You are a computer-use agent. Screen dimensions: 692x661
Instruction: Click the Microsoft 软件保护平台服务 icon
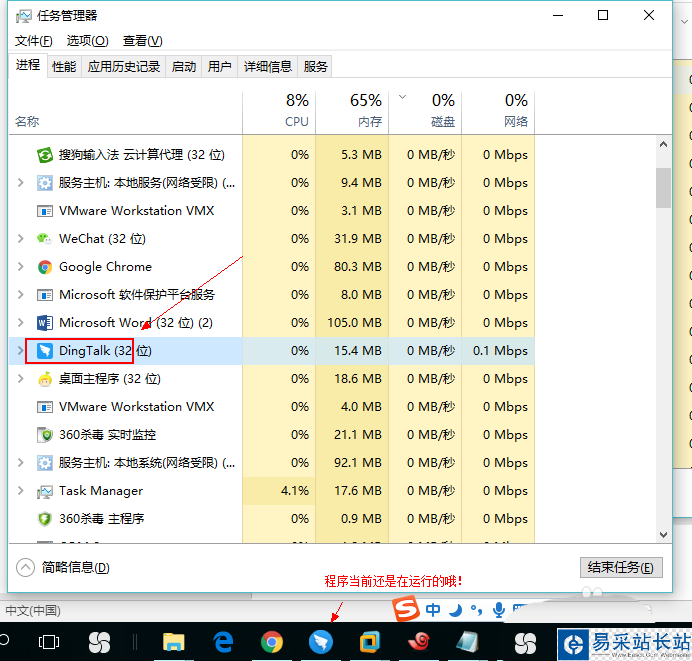[x=45, y=295]
